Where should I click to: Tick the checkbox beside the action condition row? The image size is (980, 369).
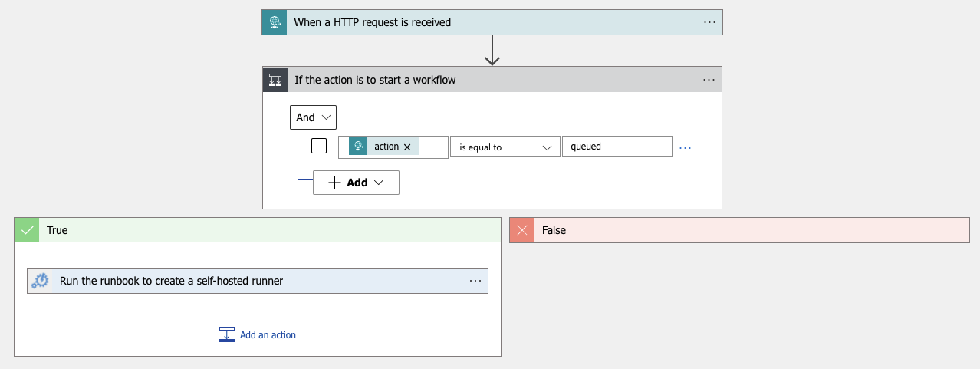(319, 146)
